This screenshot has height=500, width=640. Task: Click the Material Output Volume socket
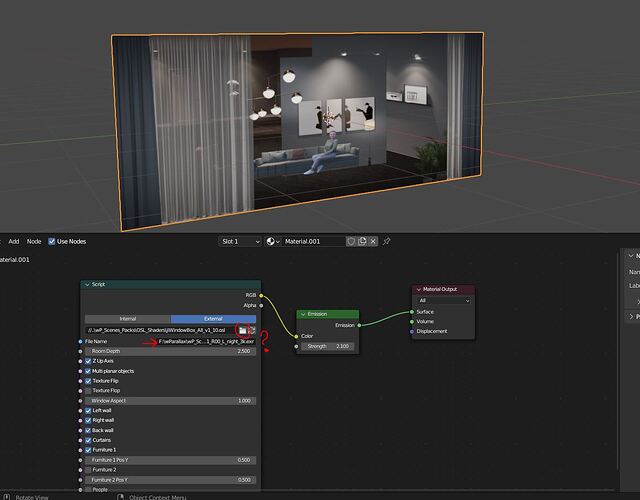pos(412,322)
